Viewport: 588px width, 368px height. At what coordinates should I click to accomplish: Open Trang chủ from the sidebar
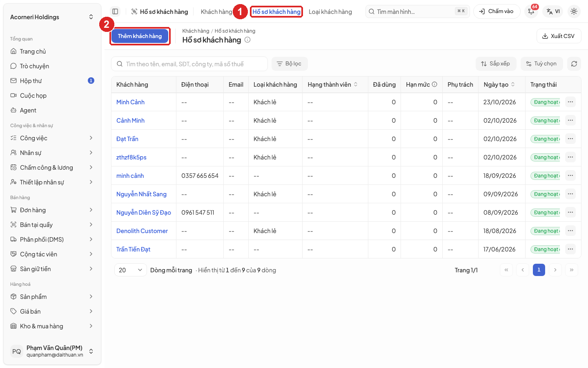coord(52,52)
